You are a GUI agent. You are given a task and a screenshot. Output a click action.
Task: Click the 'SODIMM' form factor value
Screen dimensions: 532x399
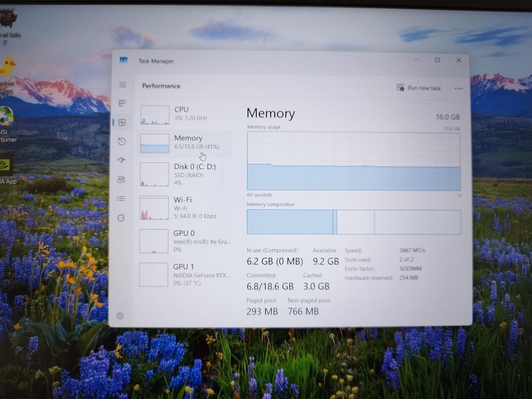410,268
